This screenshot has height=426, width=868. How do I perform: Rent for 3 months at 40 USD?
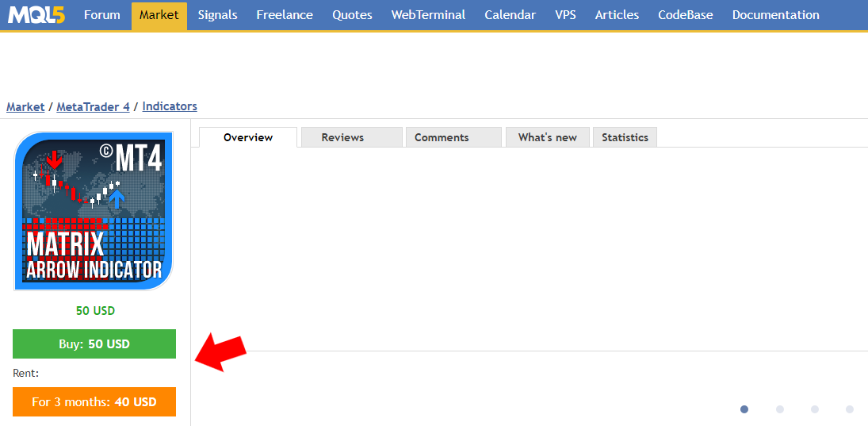(94, 401)
